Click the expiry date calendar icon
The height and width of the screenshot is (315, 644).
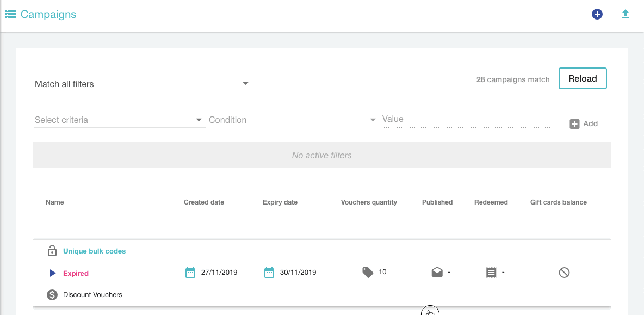(269, 273)
